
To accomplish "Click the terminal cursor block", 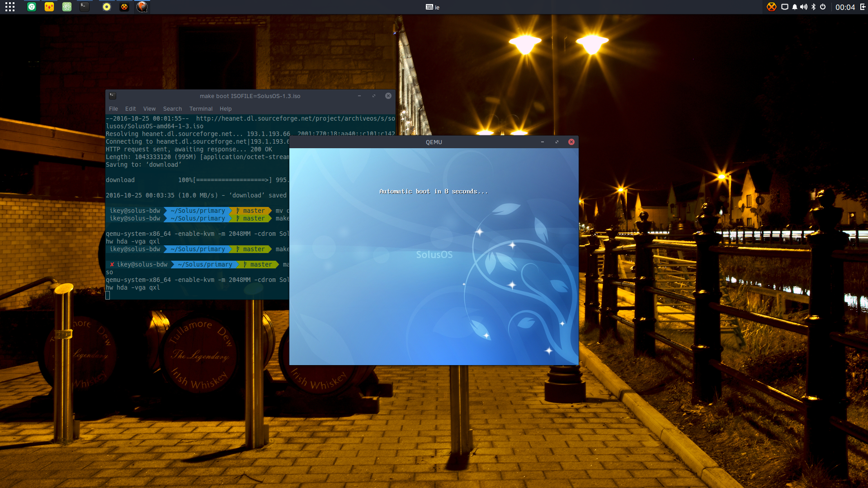I will [108, 296].
